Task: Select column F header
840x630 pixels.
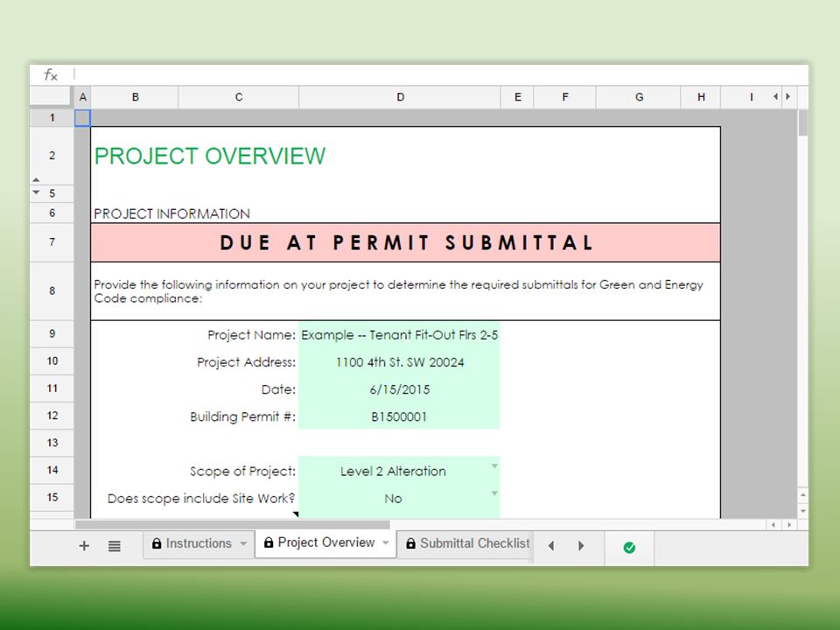Action: tap(564, 97)
